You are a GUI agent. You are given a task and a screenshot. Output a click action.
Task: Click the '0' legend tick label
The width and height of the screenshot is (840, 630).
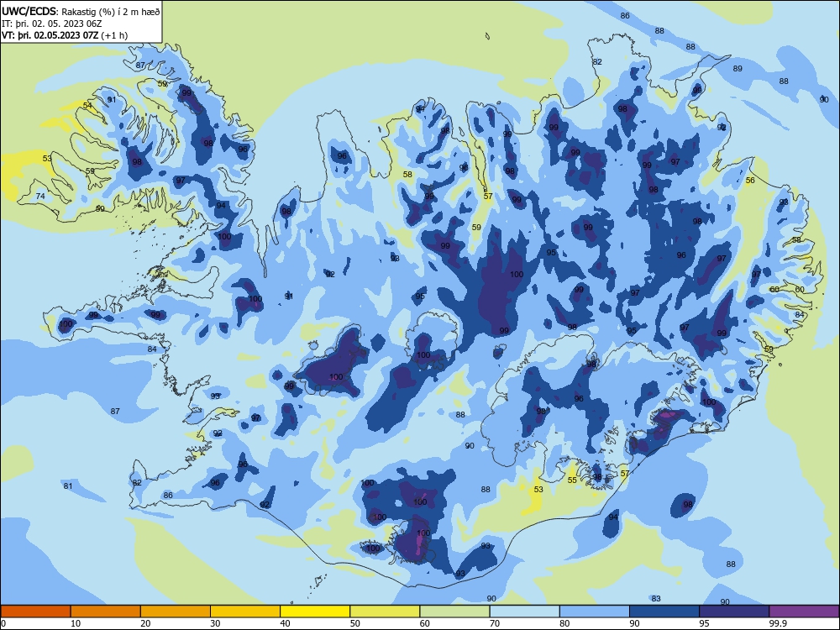[x=3, y=623]
